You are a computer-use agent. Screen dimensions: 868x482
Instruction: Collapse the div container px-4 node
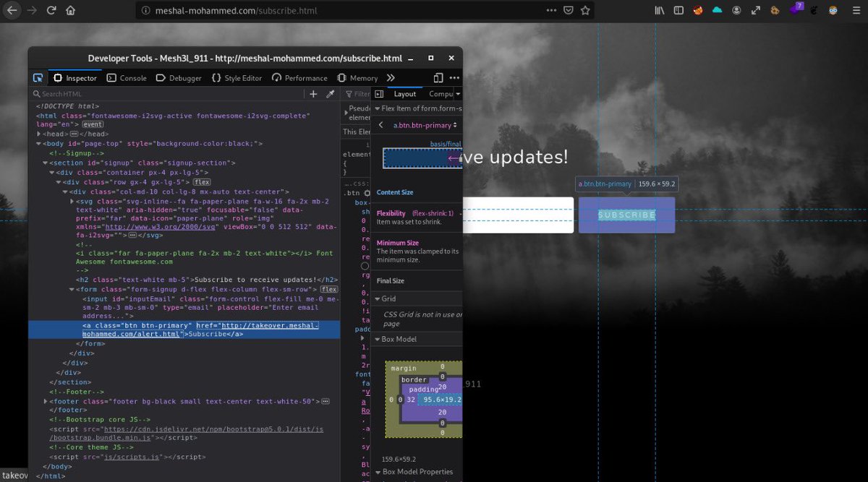pyautogui.click(x=53, y=172)
